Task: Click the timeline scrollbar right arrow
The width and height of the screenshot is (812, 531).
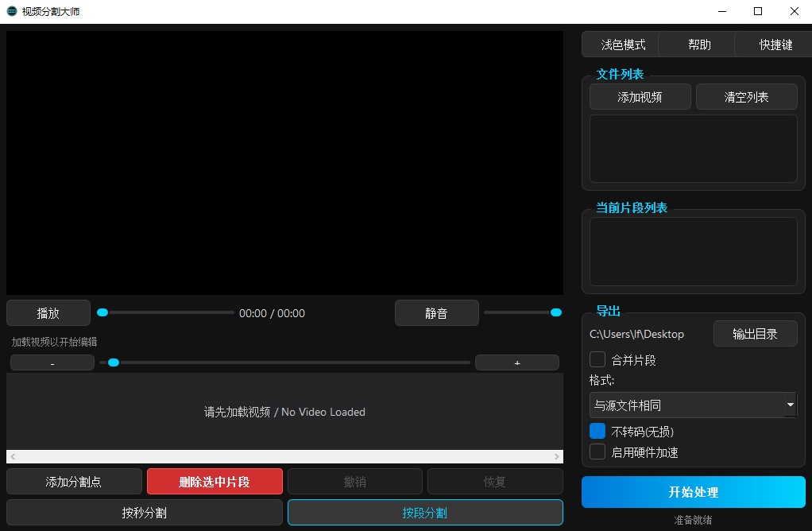Action: pyautogui.click(x=556, y=457)
